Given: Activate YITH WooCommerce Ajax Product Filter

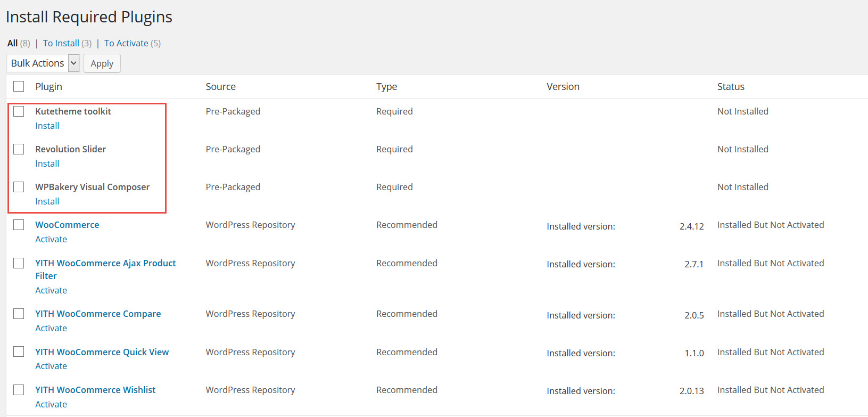Looking at the screenshot, I should (x=51, y=290).
